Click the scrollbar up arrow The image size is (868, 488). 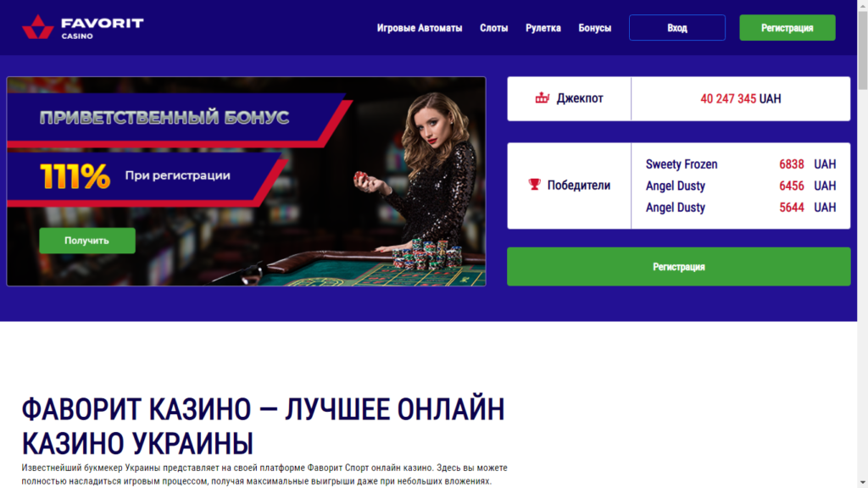coord(862,5)
